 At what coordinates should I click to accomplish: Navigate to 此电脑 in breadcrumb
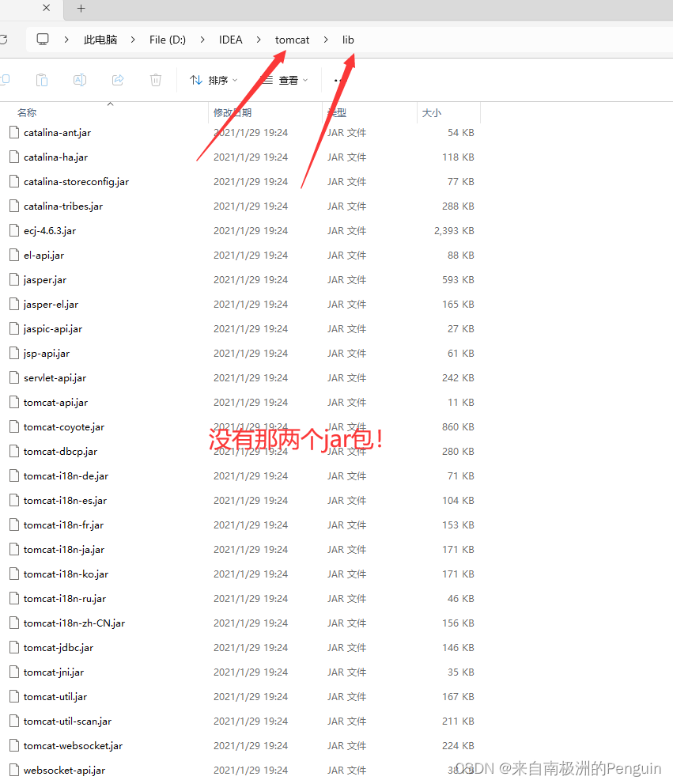pos(100,40)
